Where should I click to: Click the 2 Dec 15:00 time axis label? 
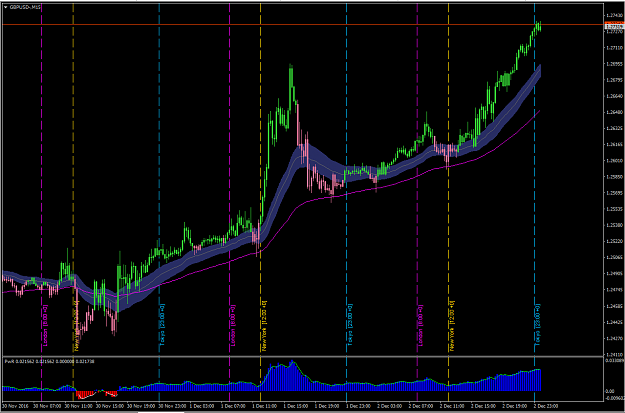point(483,406)
